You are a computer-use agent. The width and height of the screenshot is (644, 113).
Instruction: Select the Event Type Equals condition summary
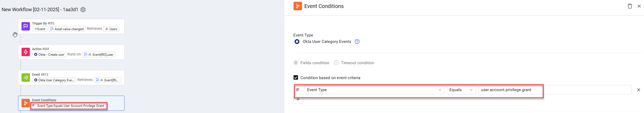tap(71, 106)
